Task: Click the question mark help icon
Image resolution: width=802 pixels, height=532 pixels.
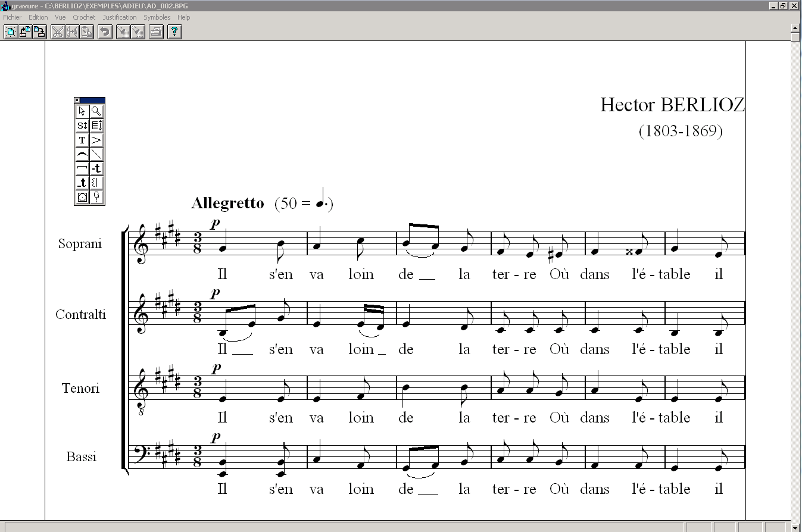Action: pyautogui.click(x=174, y=32)
